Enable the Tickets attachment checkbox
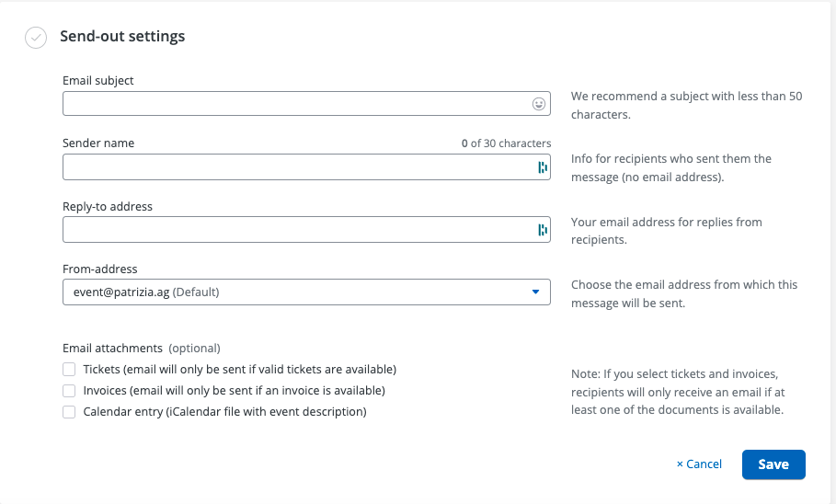 [x=69, y=370]
